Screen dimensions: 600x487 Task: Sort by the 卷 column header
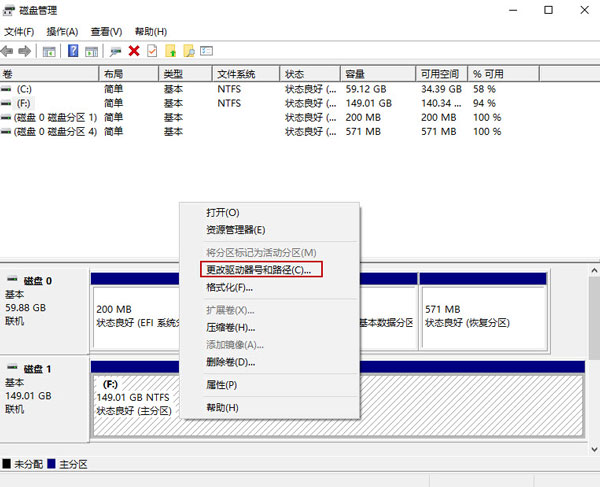[x=49, y=74]
